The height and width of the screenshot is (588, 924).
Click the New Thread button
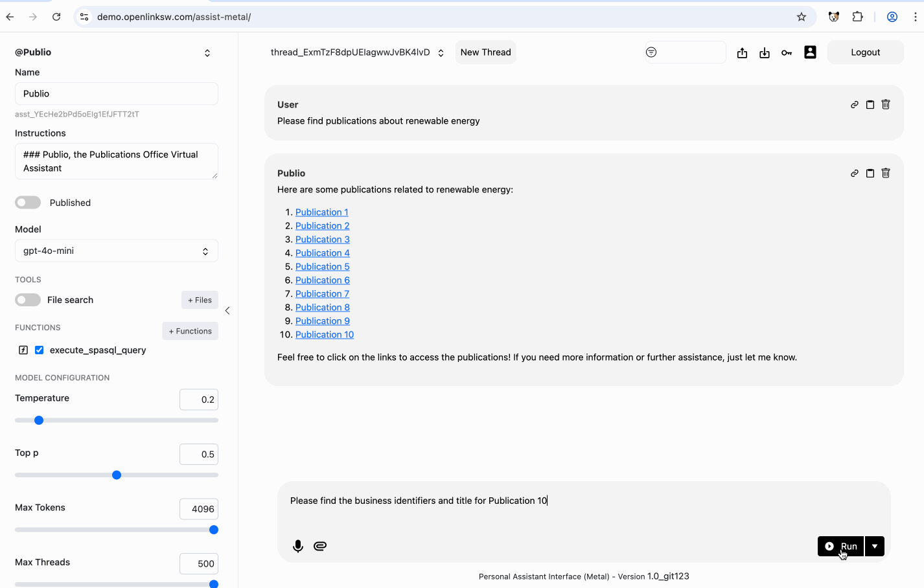coord(486,52)
